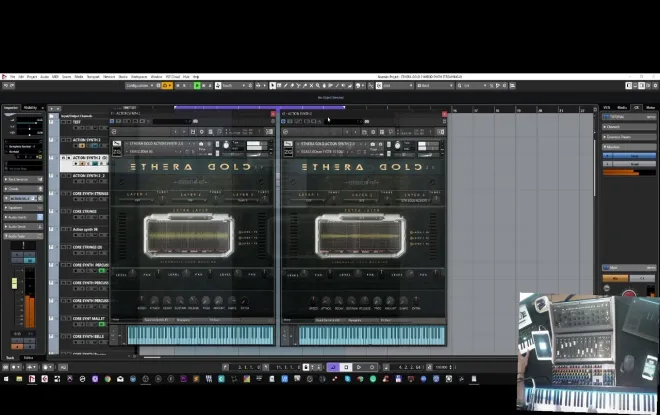The width and height of the screenshot is (660, 415).
Task: Click the inspector volume fader handle
Action: click(x=14, y=283)
